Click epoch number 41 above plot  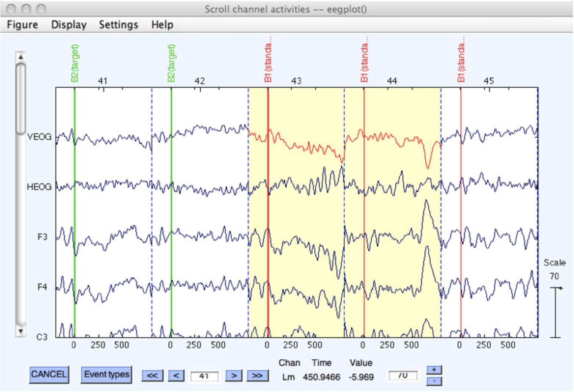point(102,81)
